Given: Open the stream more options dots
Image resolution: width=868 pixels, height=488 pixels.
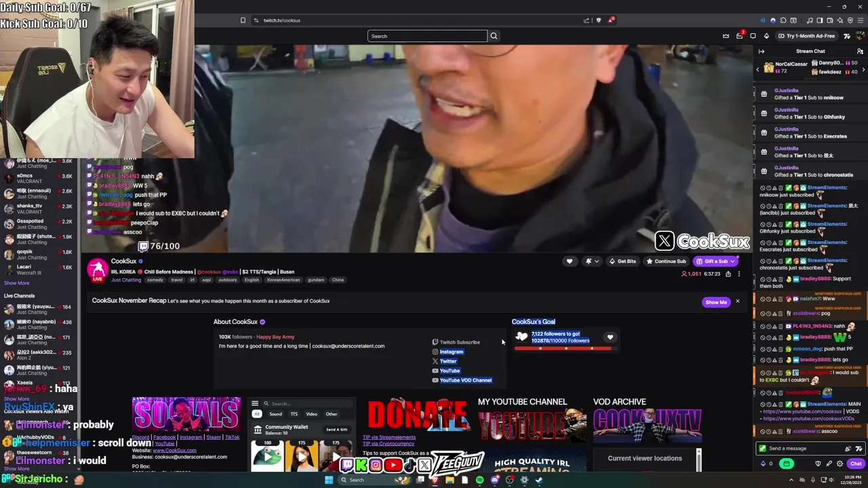Looking at the screenshot, I should pyautogui.click(x=739, y=274).
